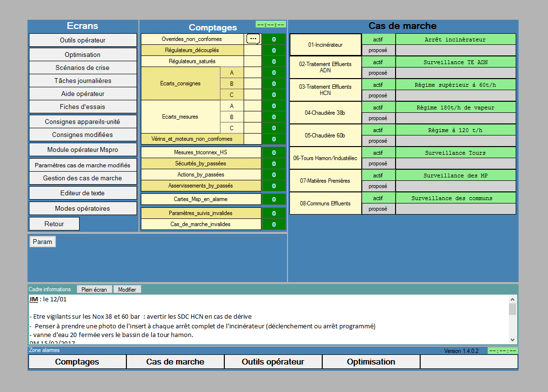Launch Module opérateur Mspro
Screen dimensions: 548x392
click(x=83, y=149)
